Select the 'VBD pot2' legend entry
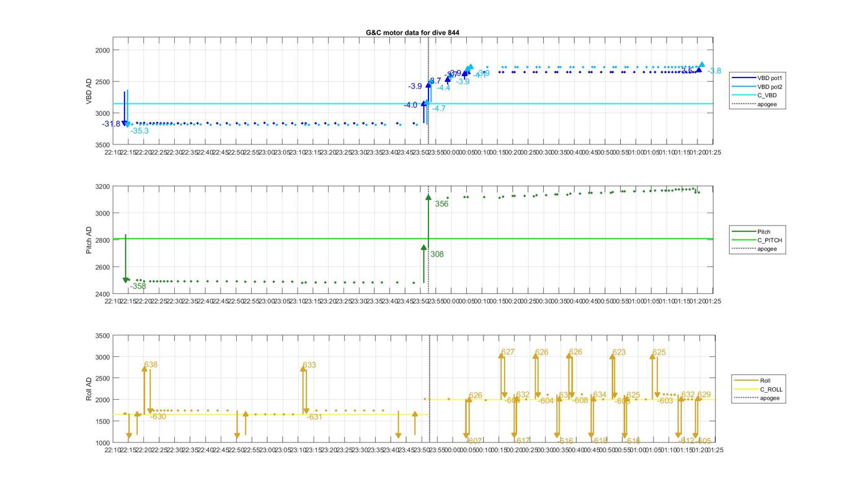Screen dimensions: 868x497 [756, 87]
